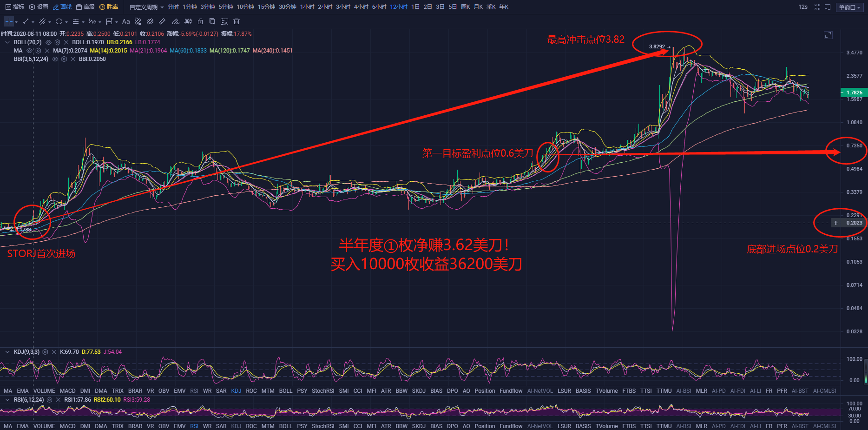Toggle the 画线 drawing toolbar
868x430 pixels.
point(62,7)
